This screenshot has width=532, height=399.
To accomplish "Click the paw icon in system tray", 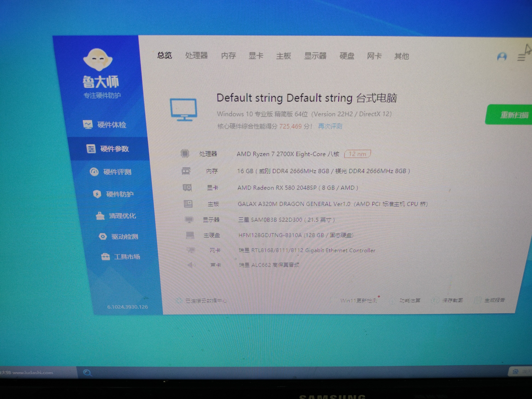I will (515, 372).
